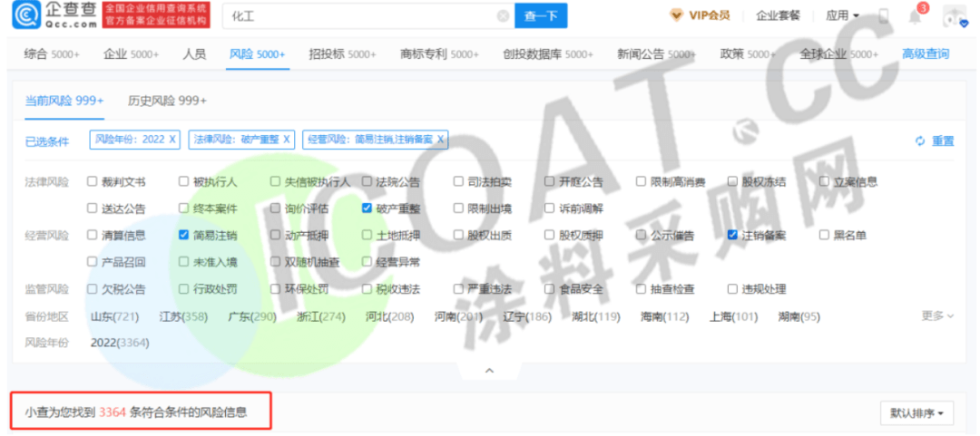This screenshot has width=980, height=436.
Task: Click the Qcc.com logo icon
Action: pos(26,15)
